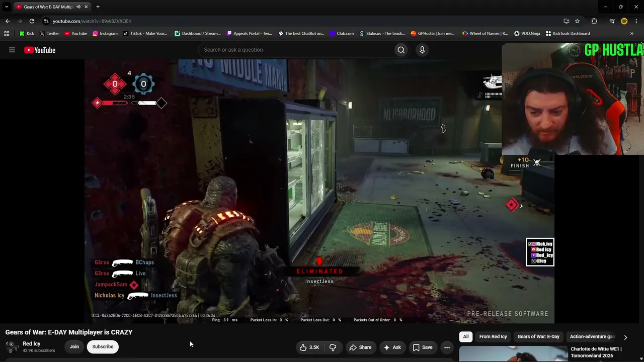Open the Chrome three-dot menu

pos(636,21)
